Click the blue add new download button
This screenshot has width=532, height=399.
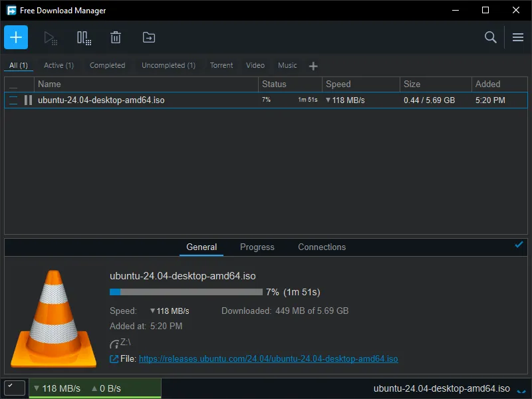click(16, 37)
